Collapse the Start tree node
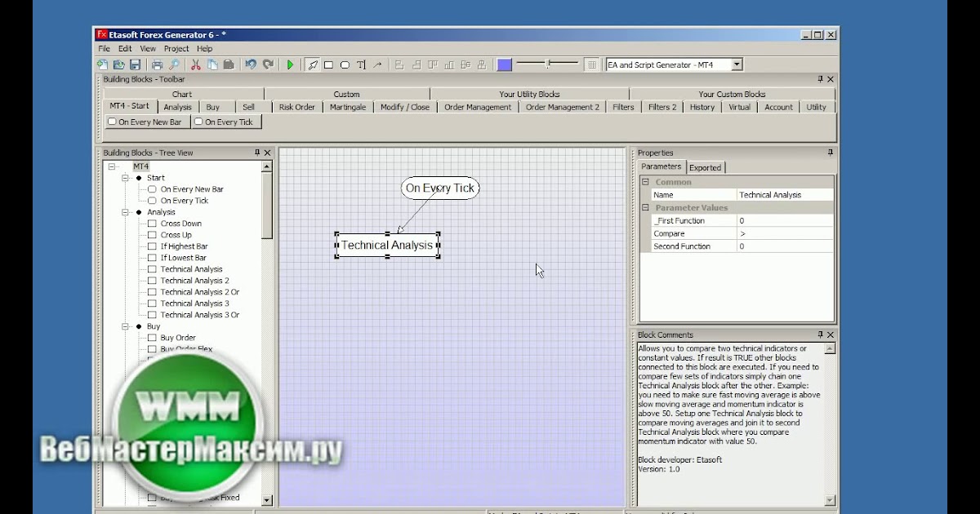Viewport: 980px width, 514px height. [126, 178]
